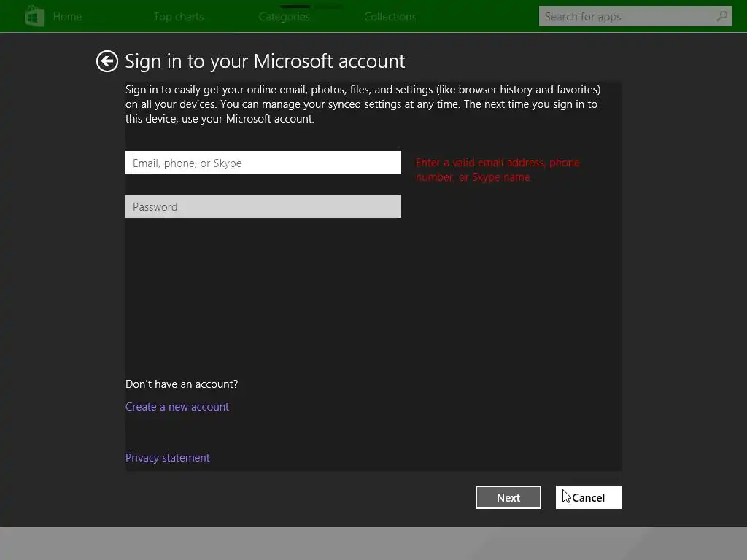This screenshot has height=560, width=747.
Task: Open the Collections tab
Action: click(390, 17)
